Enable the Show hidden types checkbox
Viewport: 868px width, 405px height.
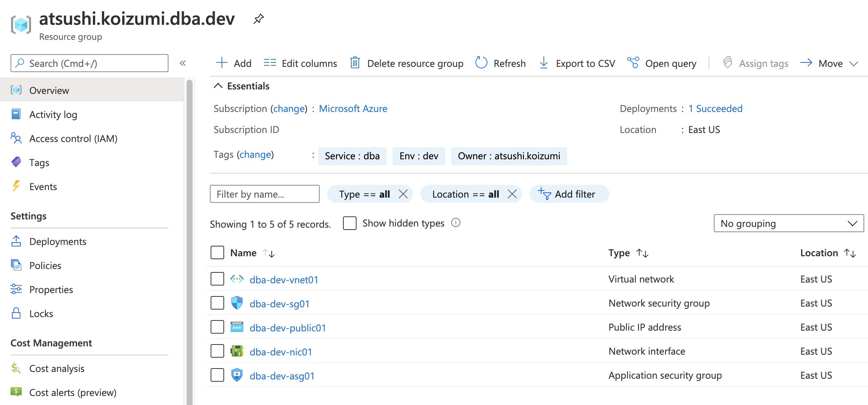(x=350, y=223)
